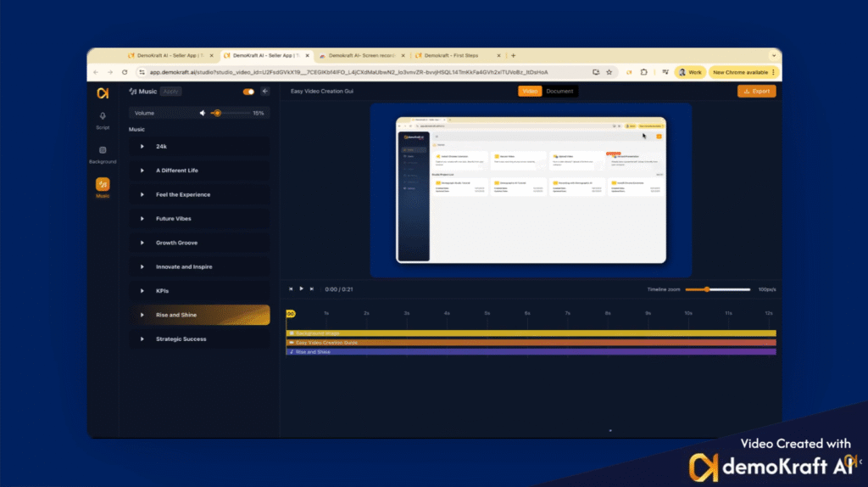Collapse music panel with back arrow
This screenshot has height=487, width=868.
tap(265, 91)
